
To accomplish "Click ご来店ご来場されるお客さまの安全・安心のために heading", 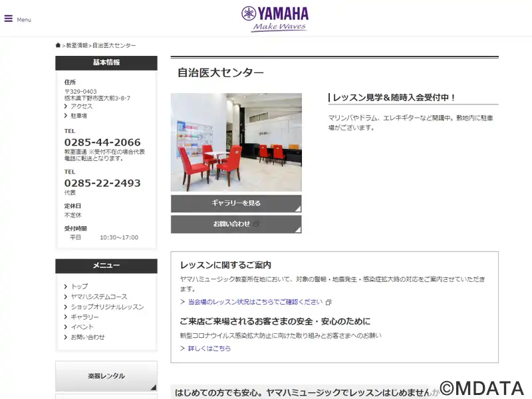I will (x=275, y=321).
